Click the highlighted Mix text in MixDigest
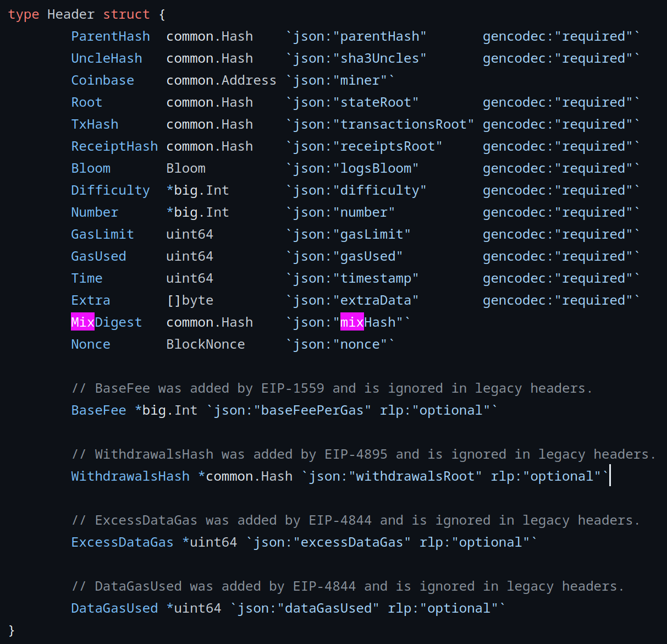The height and width of the screenshot is (644, 667). [82, 322]
